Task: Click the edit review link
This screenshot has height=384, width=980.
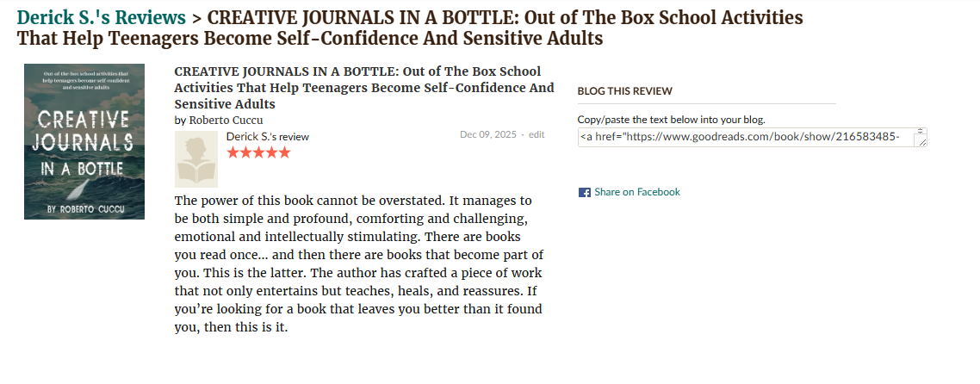Action: 537,134
